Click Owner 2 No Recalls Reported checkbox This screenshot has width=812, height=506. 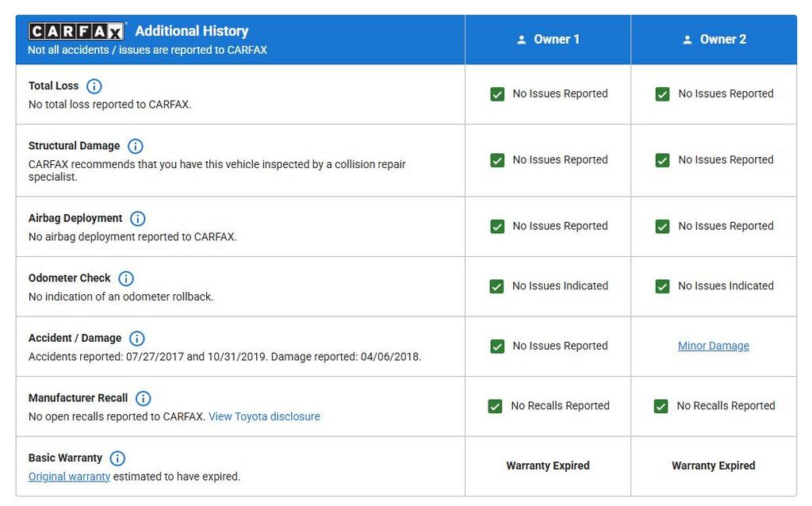click(x=661, y=406)
